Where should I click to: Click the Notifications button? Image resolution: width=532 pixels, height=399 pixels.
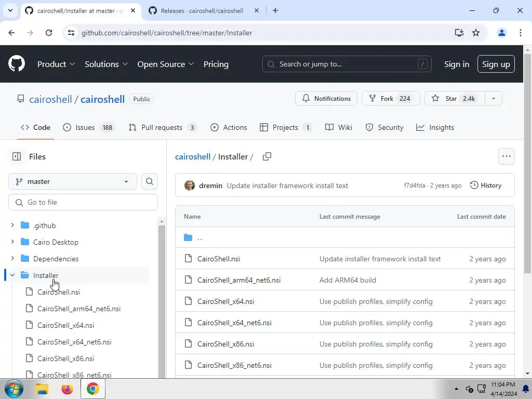pos(326,98)
